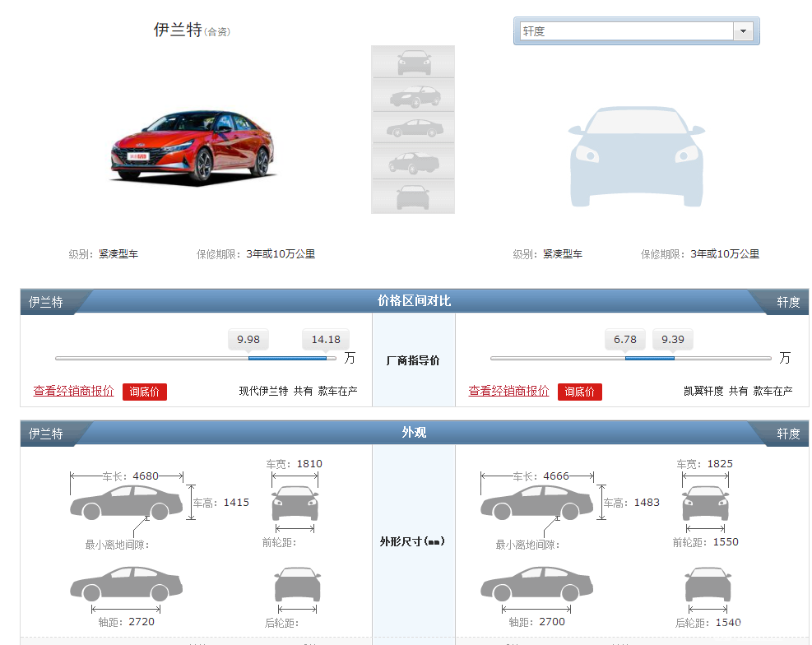Click inside the 轩度 model selection field
Viewport: 812px width, 645px height.
627,31
